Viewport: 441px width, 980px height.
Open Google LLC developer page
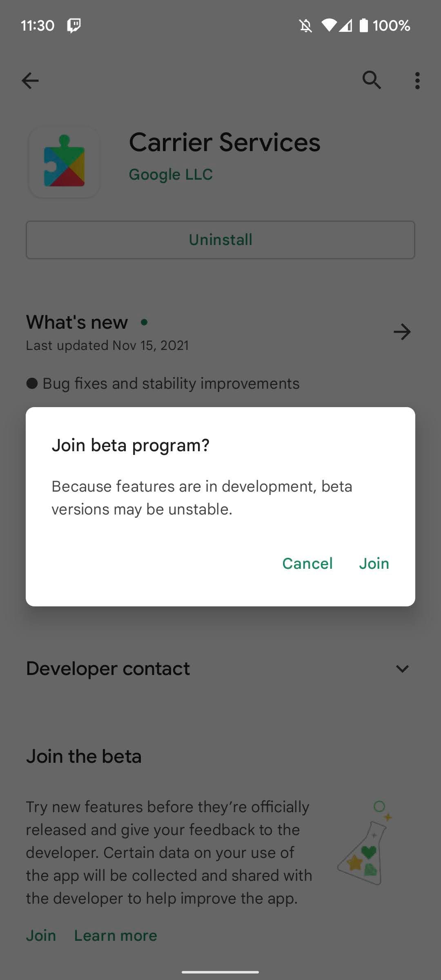point(170,174)
